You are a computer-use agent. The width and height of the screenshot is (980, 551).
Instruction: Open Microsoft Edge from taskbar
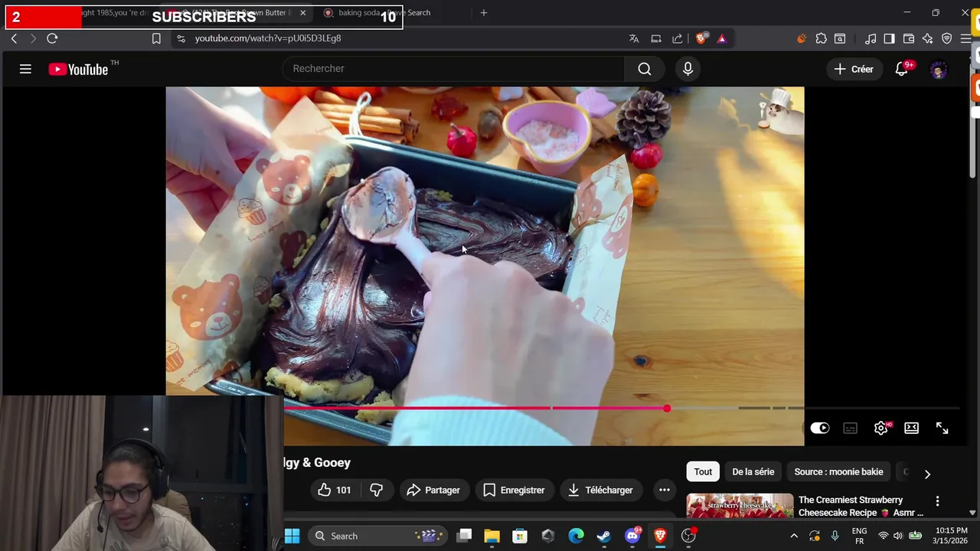576,536
